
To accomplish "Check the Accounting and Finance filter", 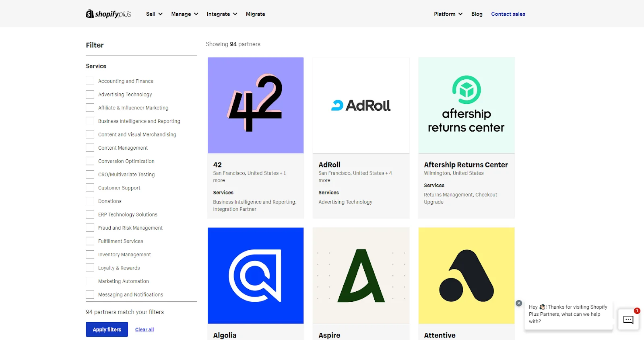I will click(90, 81).
